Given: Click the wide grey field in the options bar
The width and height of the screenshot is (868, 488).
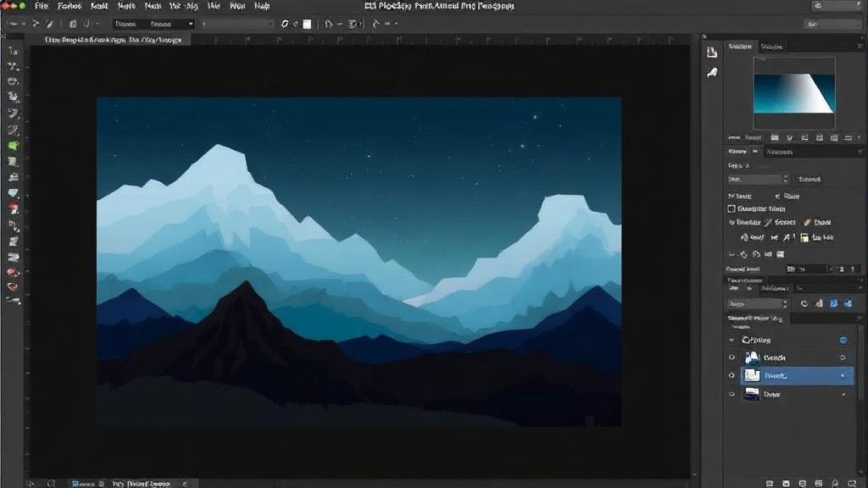Looking at the screenshot, I should point(237,24).
